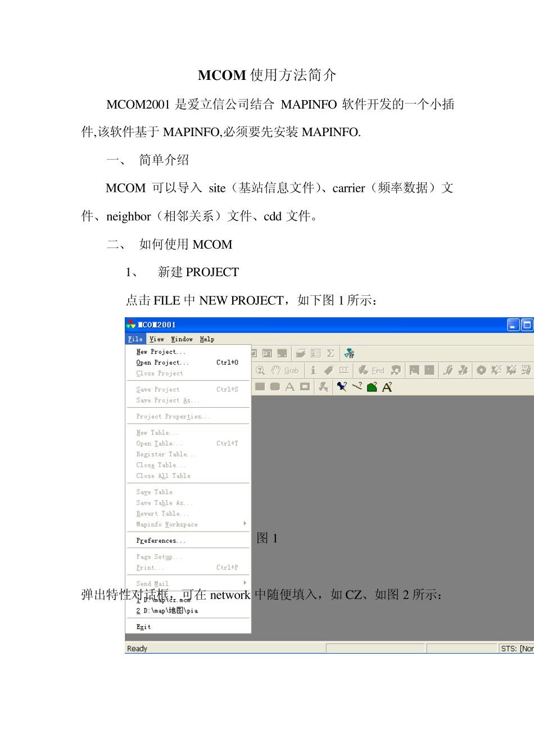
Task: Click the label tag tool icon
Action: (x=329, y=370)
